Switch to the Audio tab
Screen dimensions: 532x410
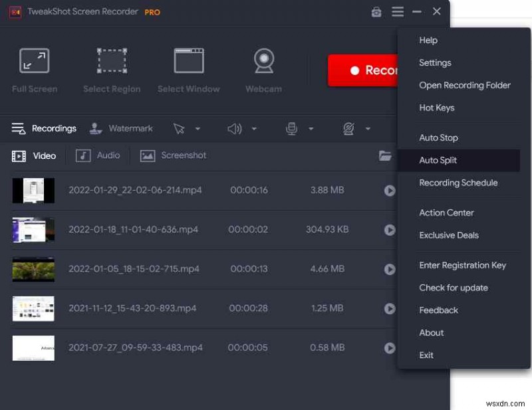(98, 155)
